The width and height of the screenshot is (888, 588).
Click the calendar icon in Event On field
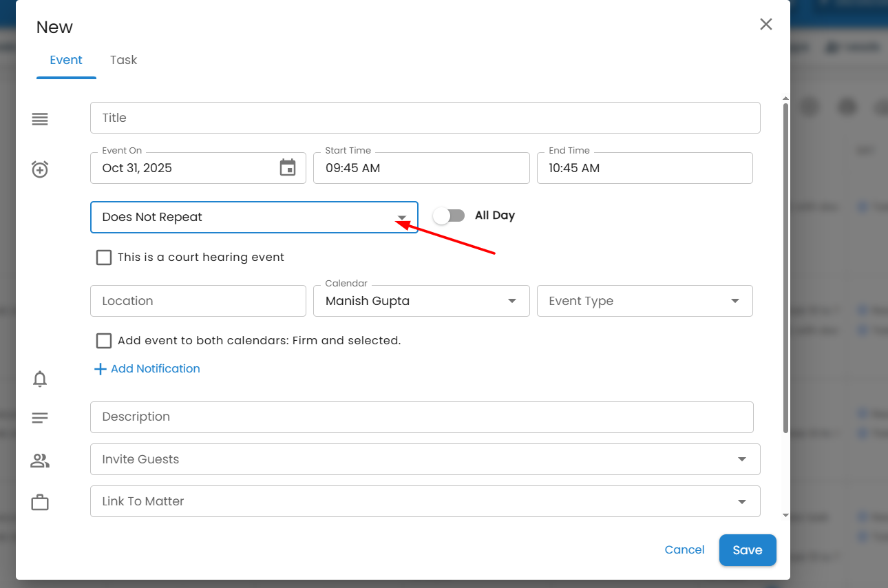tap(287, 167)
